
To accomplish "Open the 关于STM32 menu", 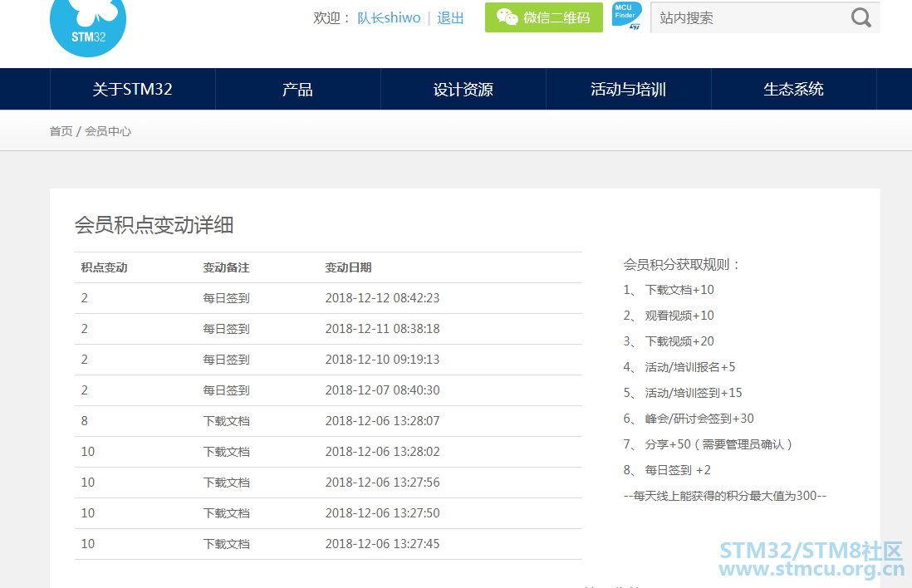I will [133, 89].
